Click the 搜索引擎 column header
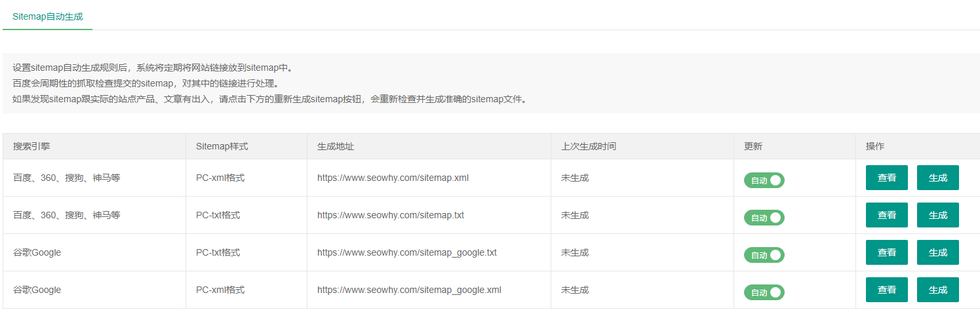 pos(31,146)
